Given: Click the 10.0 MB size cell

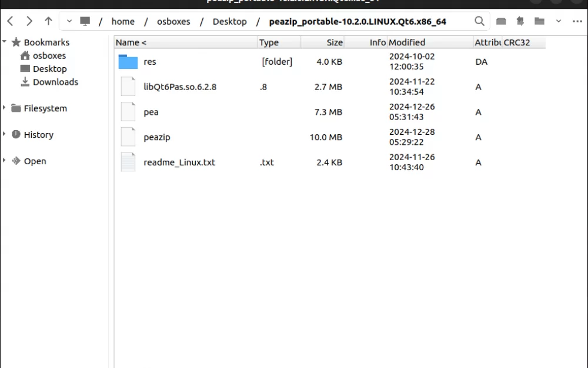Looking at the screenshot, I should [326, 137].
